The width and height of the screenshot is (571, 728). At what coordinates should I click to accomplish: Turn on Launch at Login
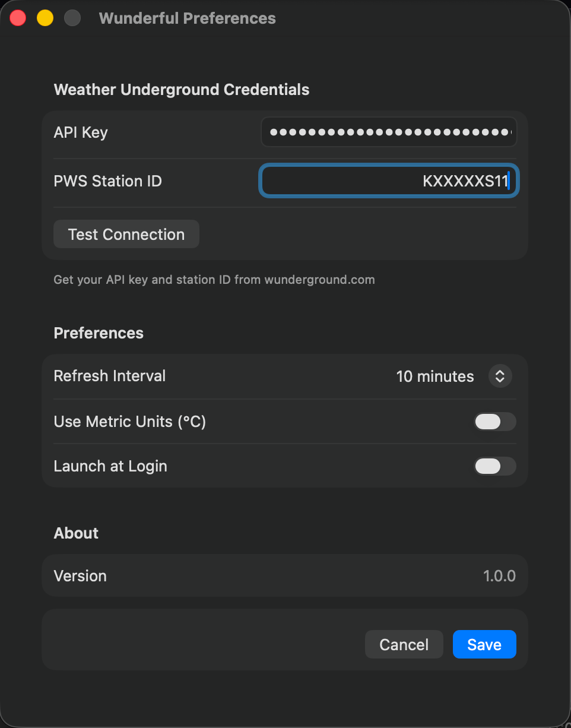pos(495,466)
